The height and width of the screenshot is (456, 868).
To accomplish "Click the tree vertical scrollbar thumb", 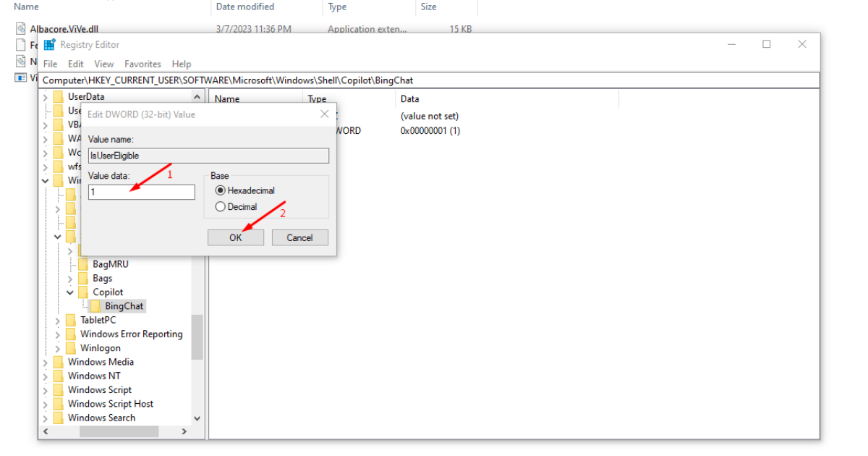I will 197,337.
